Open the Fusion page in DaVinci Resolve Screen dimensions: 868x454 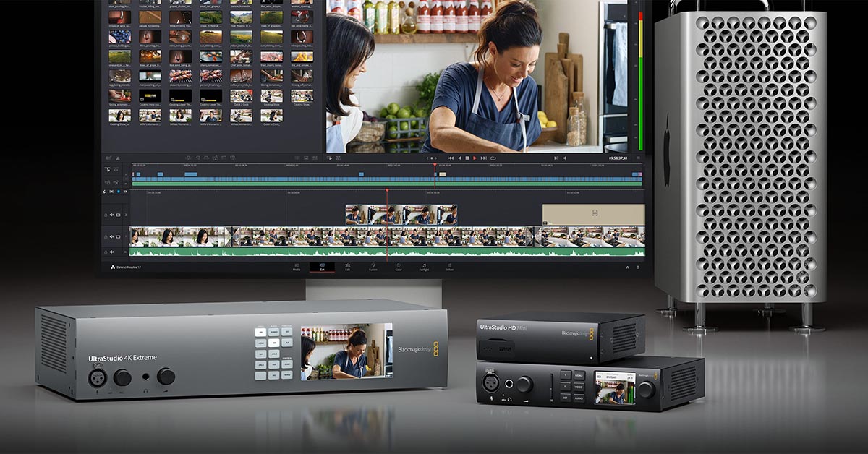(x=374, y=269)
